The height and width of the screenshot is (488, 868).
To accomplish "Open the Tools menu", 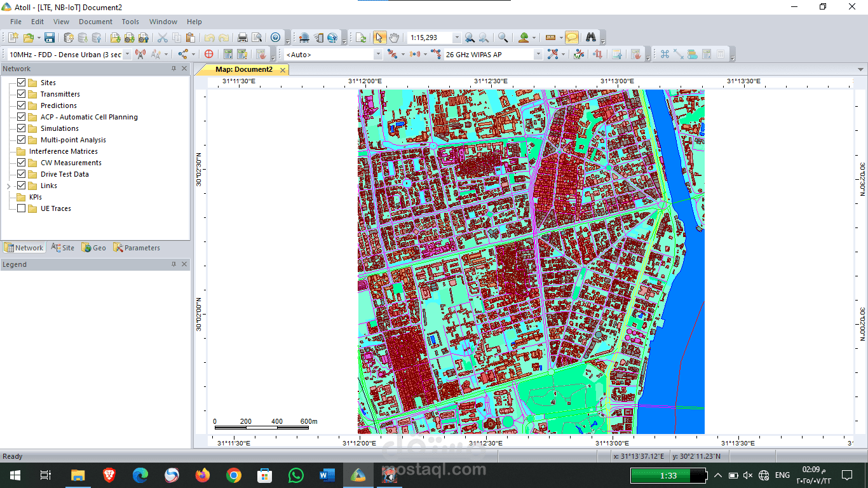I will coord(130,22).
